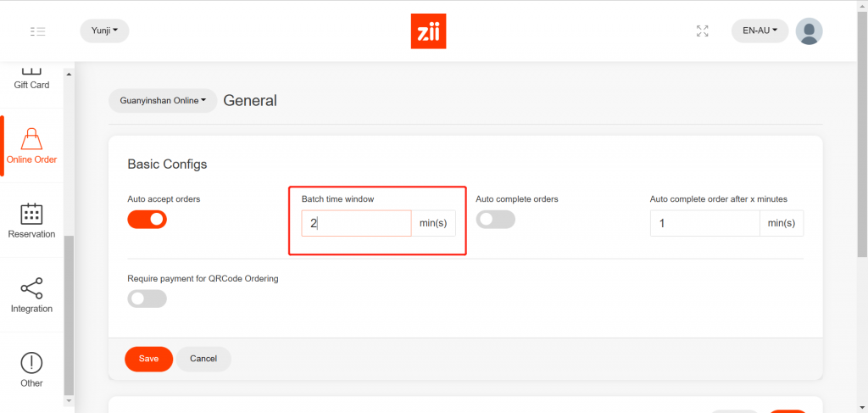This screenshot has width=868, height=413.
Task: Open the Integration share icon
Action: coord(31,288)
